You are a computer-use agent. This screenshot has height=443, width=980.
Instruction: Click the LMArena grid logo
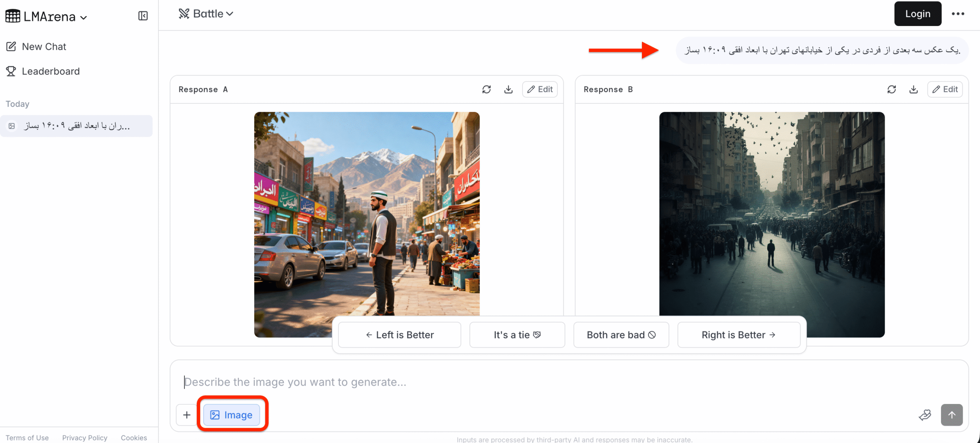(13, 16)
